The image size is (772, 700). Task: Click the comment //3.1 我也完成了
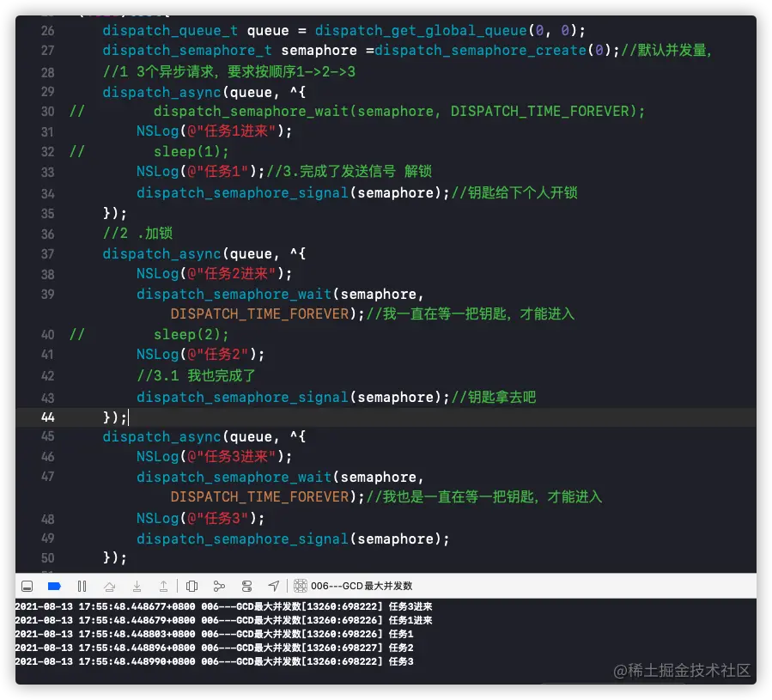[x=196, y=375]
